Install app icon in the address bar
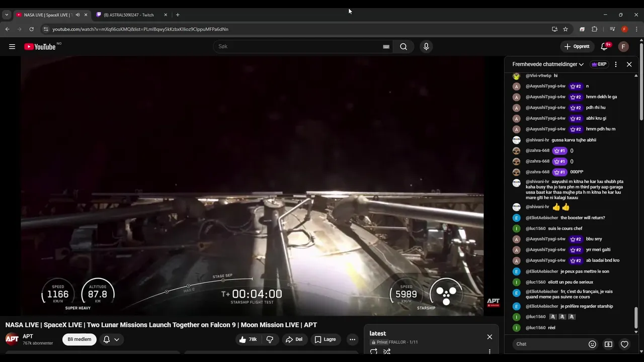The height and width of the screenshot is (362, 644). pos(554,29)
